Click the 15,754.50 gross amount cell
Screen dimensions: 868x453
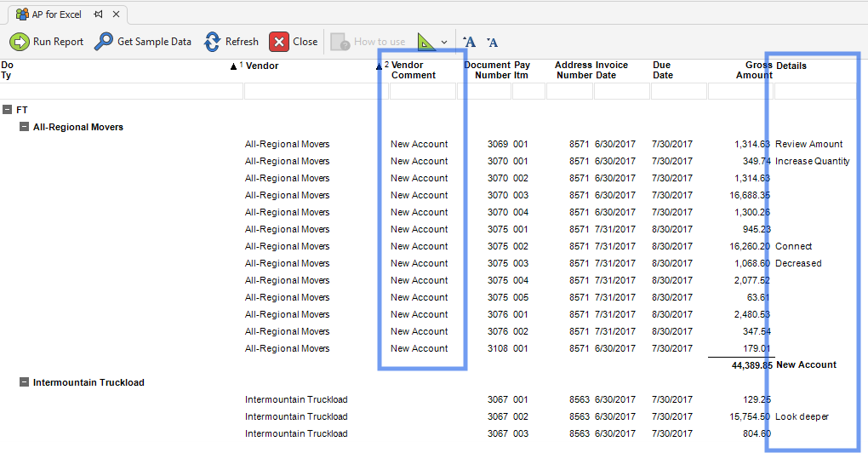click(x=750, y=416)
